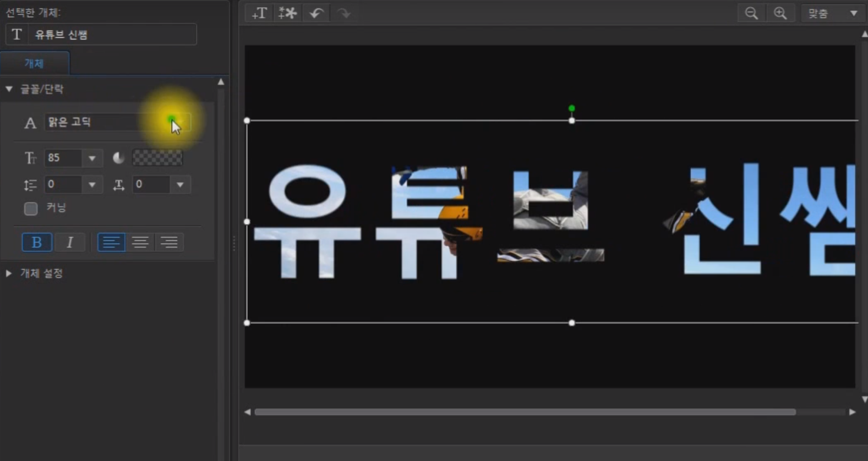Click the top-center resize handle of the text box
This screenshot has width=868, height=461.
coord(572,120)
